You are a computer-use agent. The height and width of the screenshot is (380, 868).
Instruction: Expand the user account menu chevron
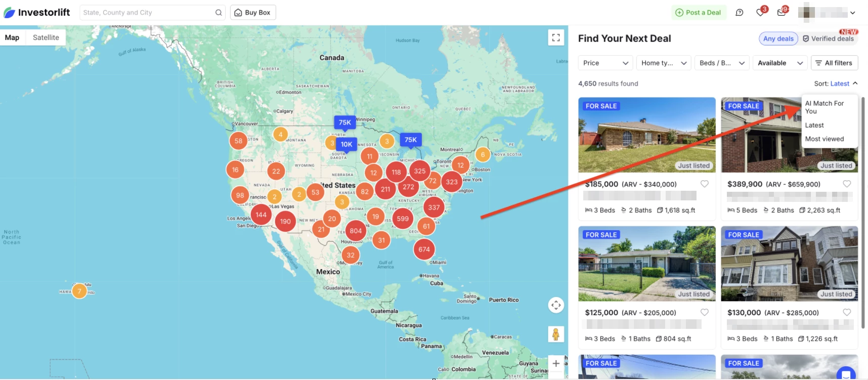pos(852,13)
